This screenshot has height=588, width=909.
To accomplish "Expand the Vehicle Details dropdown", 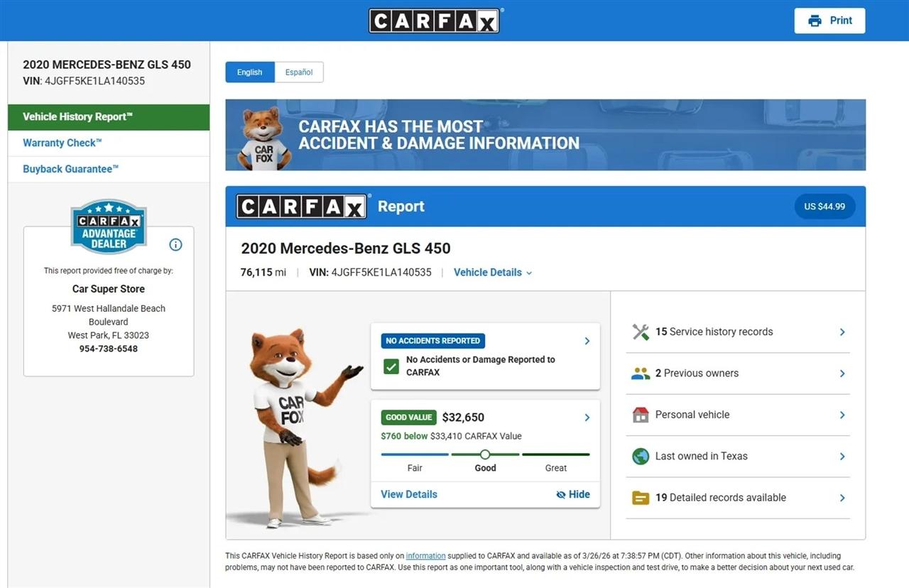I will 493,273.
